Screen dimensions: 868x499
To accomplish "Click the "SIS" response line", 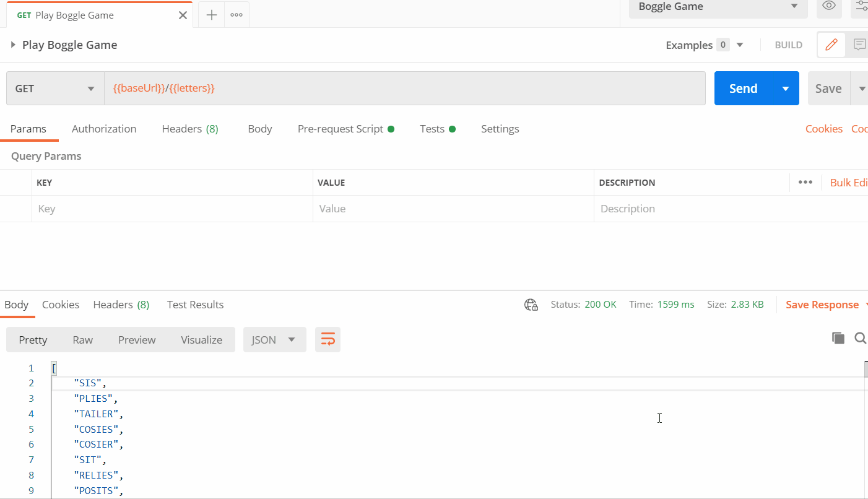I will [x=90, y=383].
